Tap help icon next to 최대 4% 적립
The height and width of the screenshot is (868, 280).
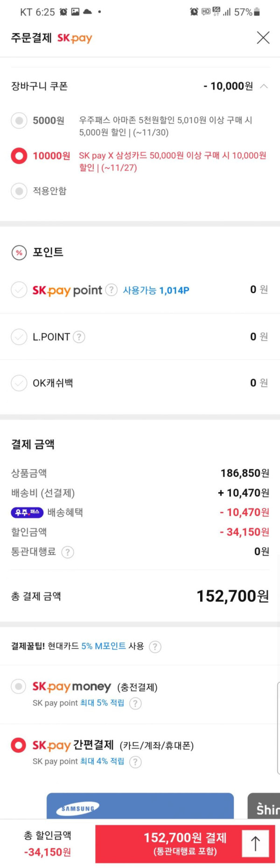tap(135, 762)
